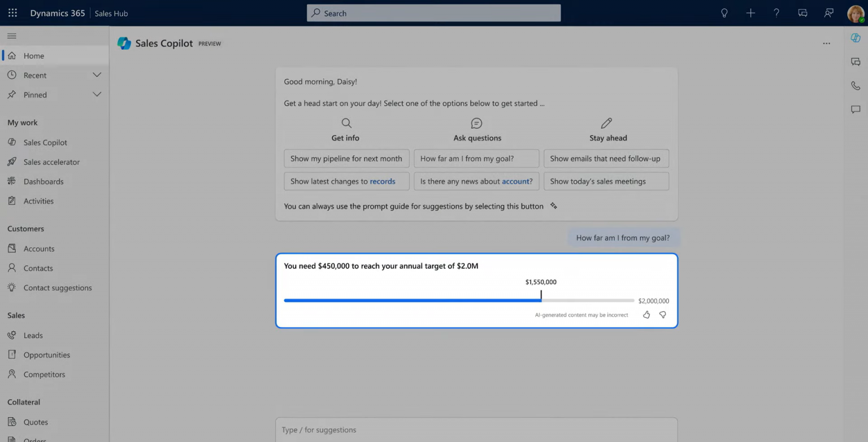Click the Show today's sales meetings button

tap(606, 181)
